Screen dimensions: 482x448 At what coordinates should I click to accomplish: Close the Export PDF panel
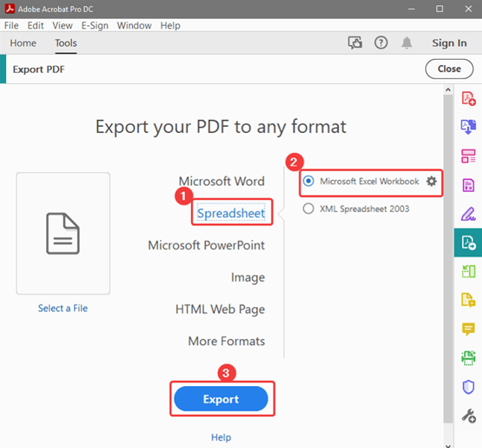(449, 69)
